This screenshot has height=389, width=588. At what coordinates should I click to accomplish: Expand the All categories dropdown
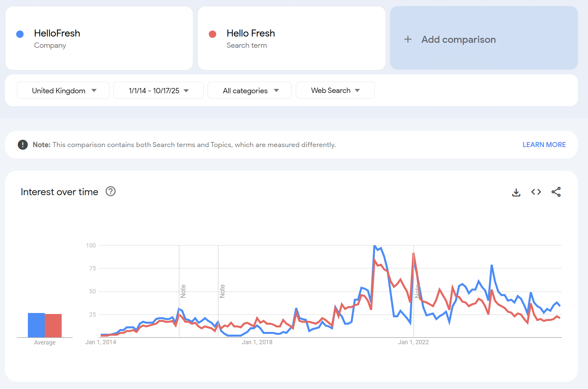coord(249,91)
